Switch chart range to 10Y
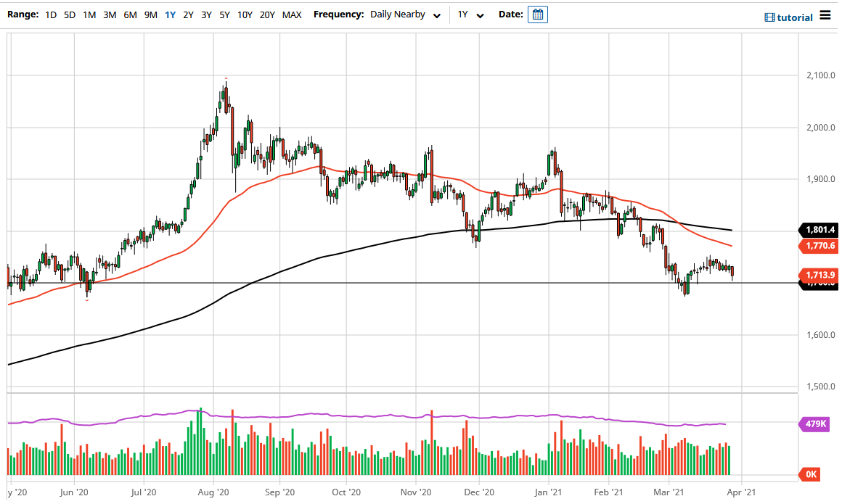 pos(245,15)
